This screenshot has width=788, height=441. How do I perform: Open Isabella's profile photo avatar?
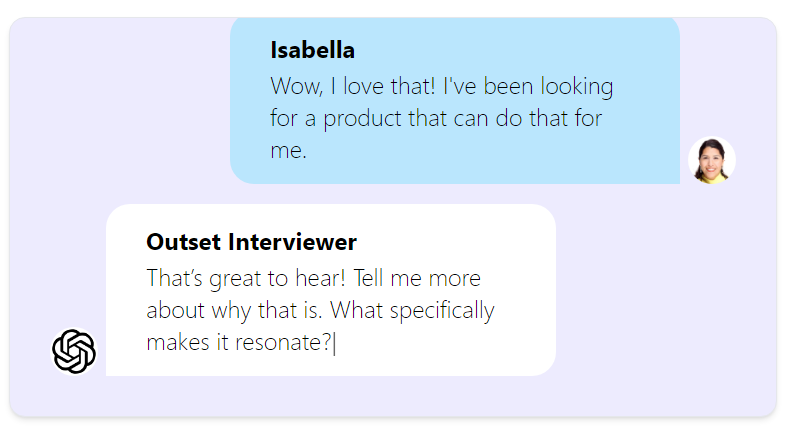click(x=712, y=160)
